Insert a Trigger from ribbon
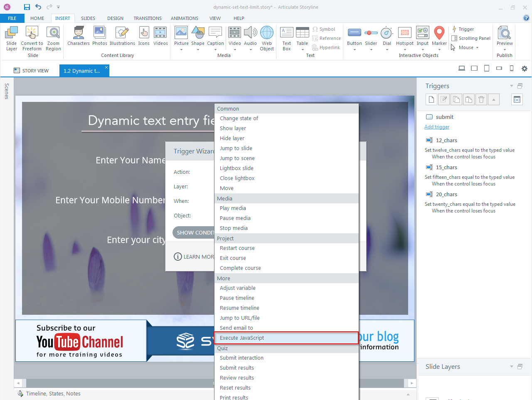This screenshot has height=400, width=532. pos(463,29)
